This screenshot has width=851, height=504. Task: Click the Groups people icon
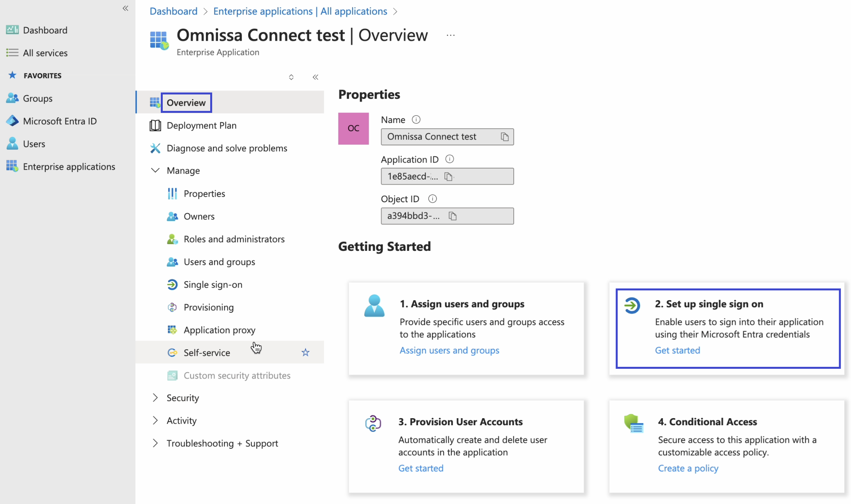12,98
